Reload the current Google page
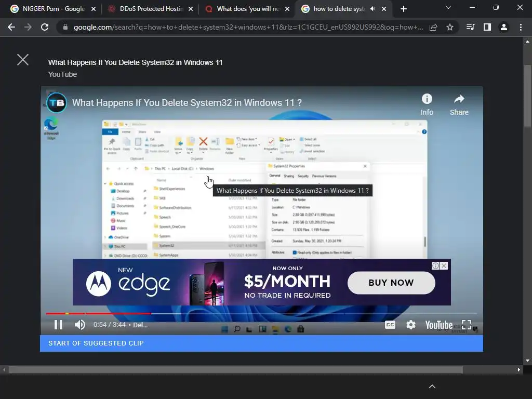 click(x=45, y=27)
